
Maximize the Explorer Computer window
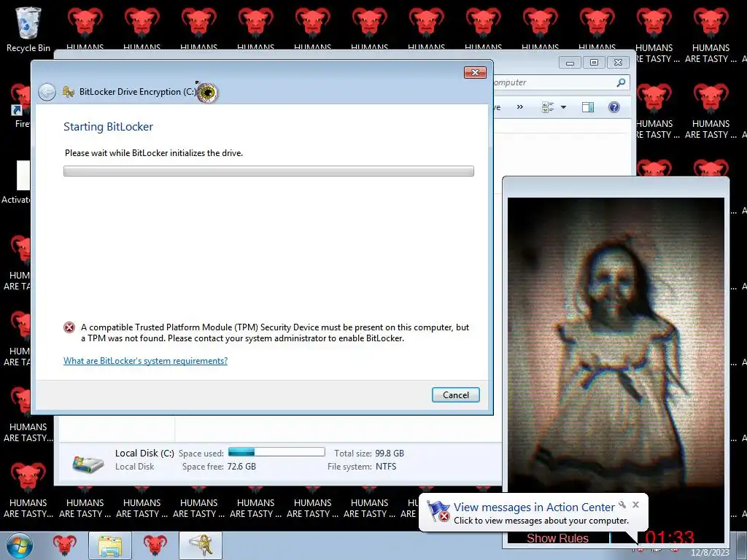click(x=594, y=63)
